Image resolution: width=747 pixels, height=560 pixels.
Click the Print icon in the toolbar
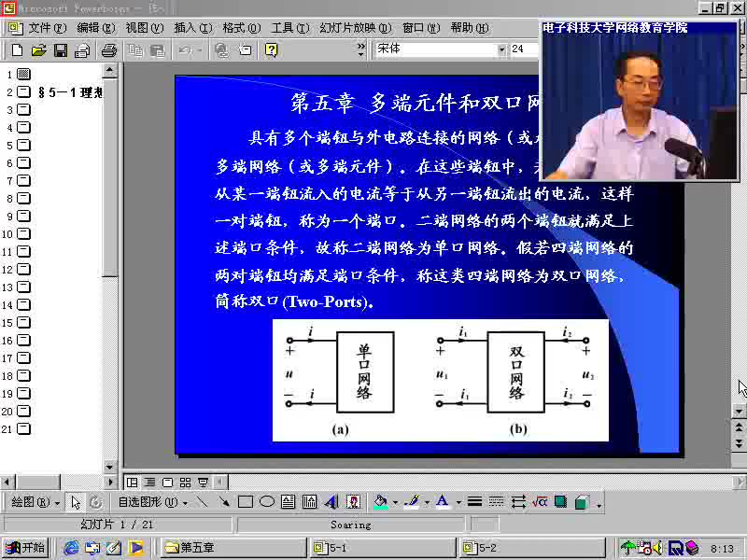pyautogui.click(x=108, y=49)
